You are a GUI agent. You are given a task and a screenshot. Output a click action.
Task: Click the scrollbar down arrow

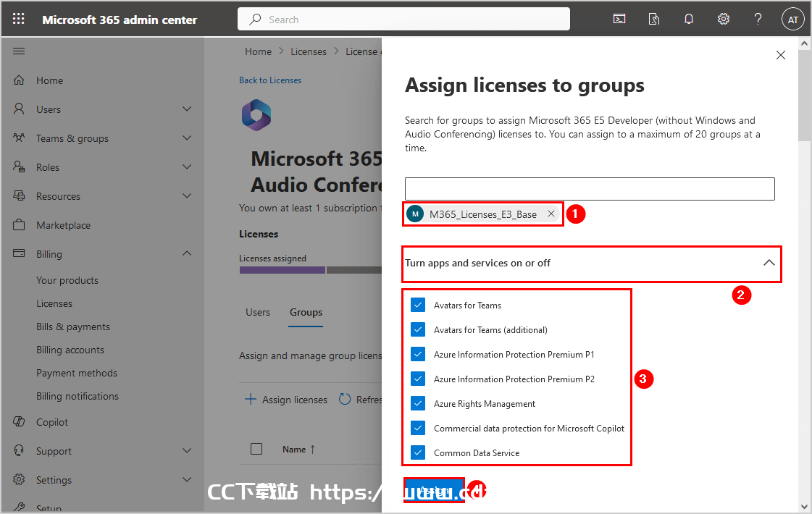pos(804,507)
